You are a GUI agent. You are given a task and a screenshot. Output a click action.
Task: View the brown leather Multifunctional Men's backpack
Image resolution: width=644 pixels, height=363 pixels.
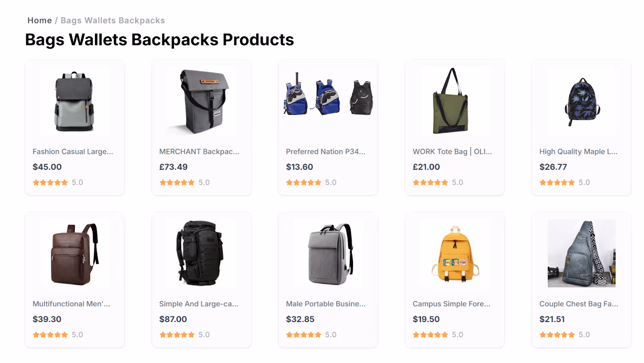coord(74,253)
